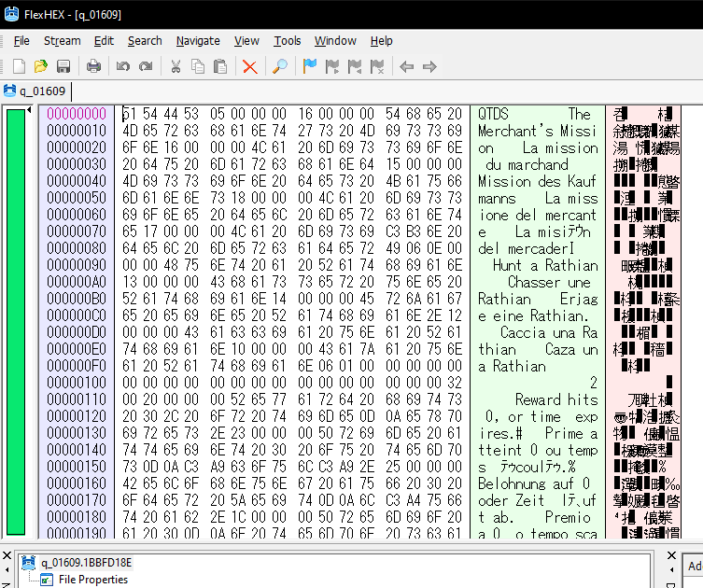Select q_01609.1BBFD18E tree node
The width and height of the screenshot is (703, 588).
86,563
